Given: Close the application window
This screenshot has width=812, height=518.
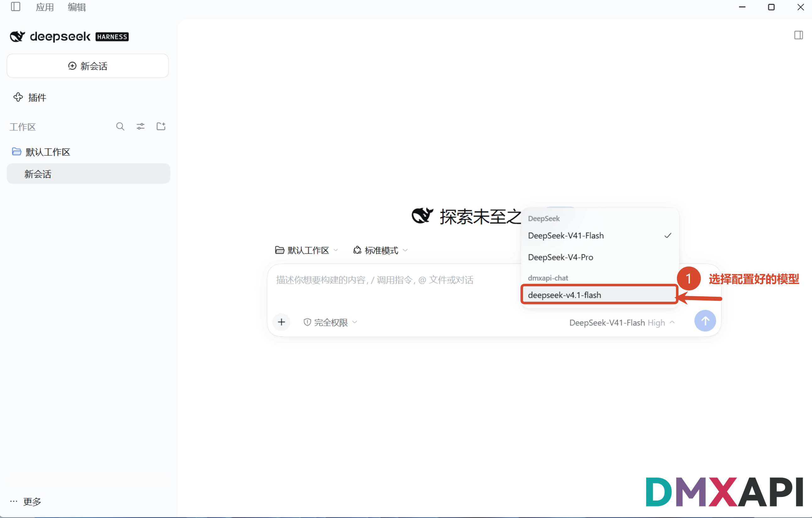Looking at the screenshot, I should tap(801, 7).
